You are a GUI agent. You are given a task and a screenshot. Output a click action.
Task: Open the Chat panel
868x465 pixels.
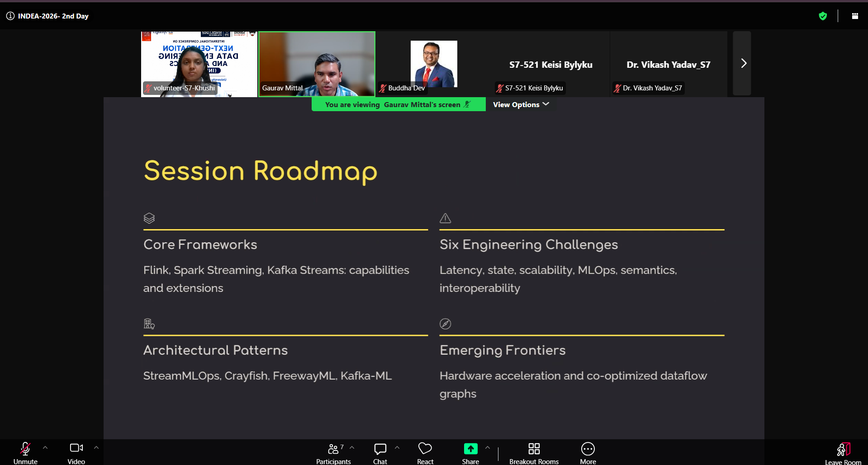point(380,453)
